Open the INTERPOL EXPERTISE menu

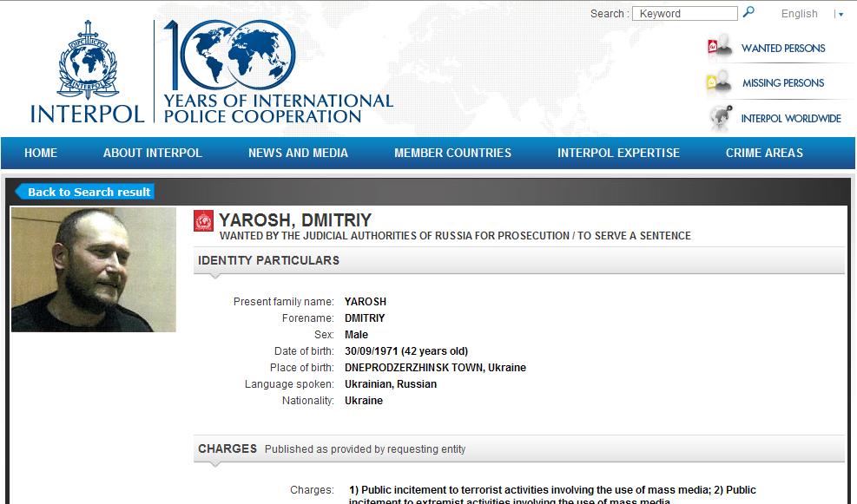[x=618, y=153]
